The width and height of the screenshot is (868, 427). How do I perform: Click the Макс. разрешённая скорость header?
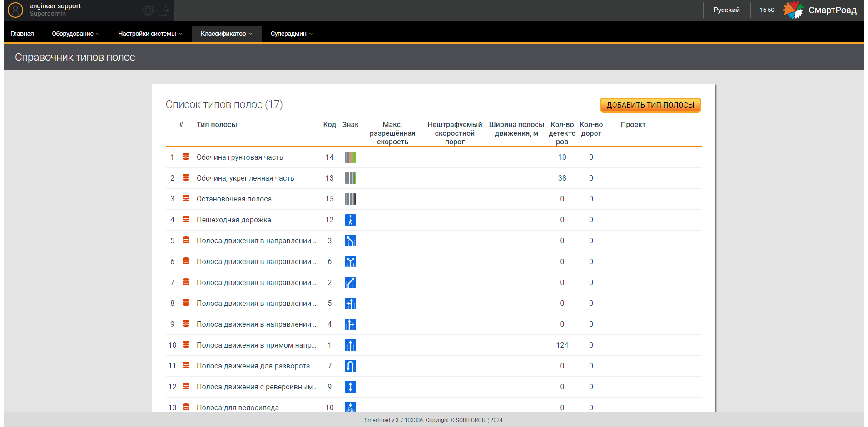click(392, 133)
